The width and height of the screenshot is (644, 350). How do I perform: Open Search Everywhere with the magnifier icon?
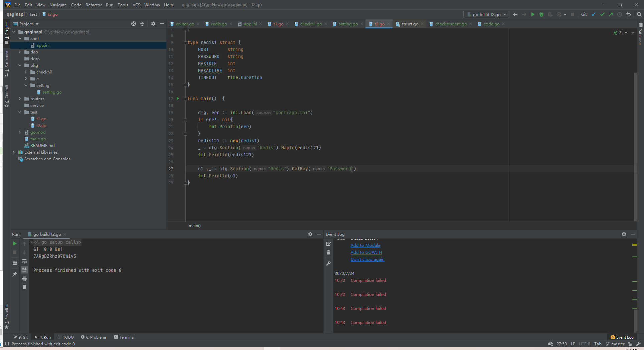[639, 14]
